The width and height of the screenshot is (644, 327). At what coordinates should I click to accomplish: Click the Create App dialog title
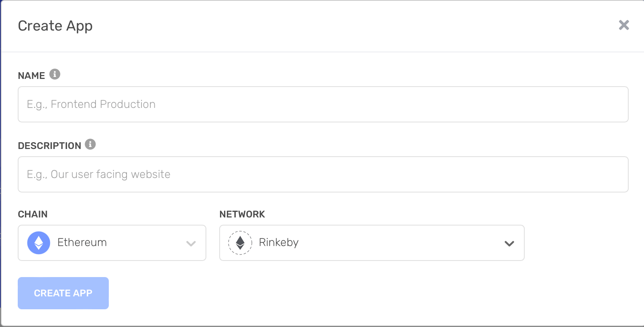point(55,26)
